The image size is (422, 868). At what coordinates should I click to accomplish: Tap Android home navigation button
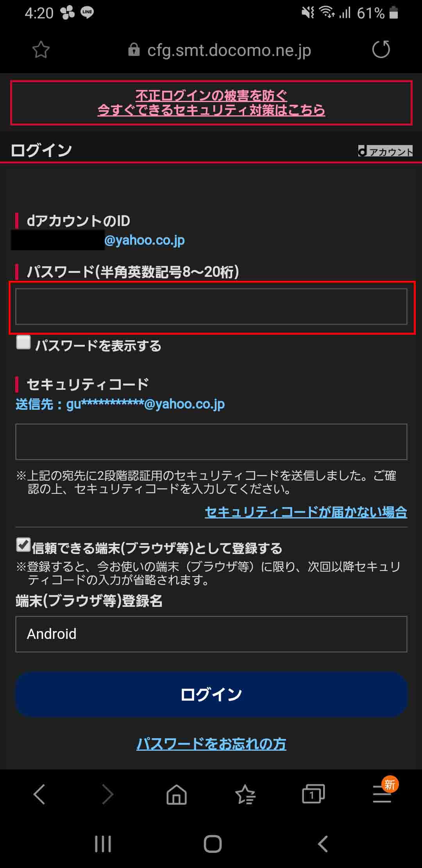click(213, 844)
